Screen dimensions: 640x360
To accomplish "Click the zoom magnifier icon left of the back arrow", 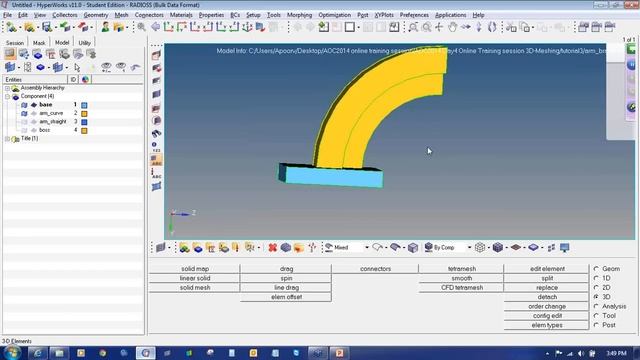I will point(142,27).
